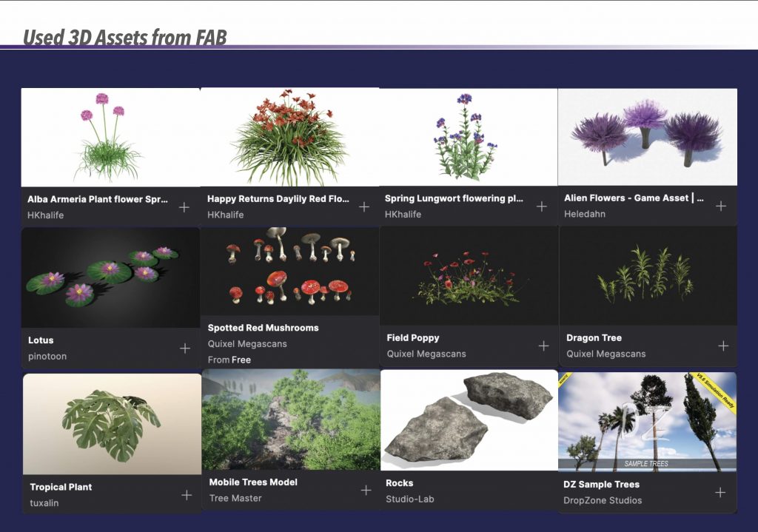Click plus icon beside Spring Lungwort flowering plant
The width and height of the screenshot is (758, 532).
tap(542, 206)
